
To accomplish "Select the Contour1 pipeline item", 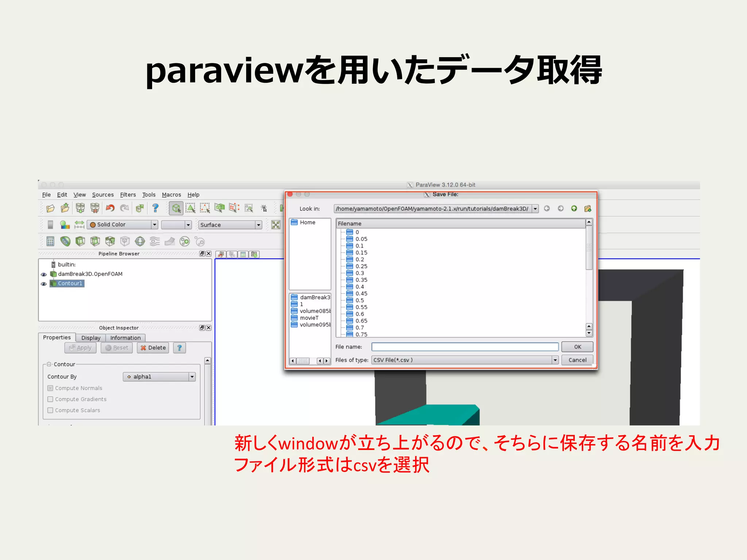I will coord(67,283).
